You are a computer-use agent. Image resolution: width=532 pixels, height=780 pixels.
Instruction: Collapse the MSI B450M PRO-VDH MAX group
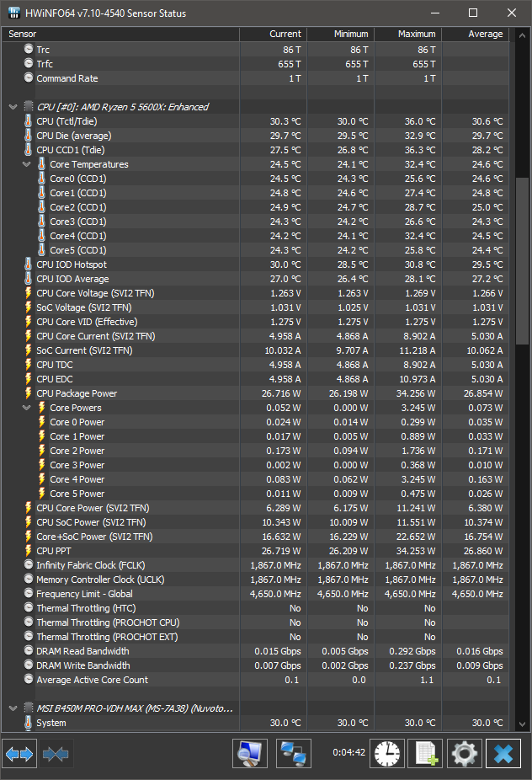[13, 708]
